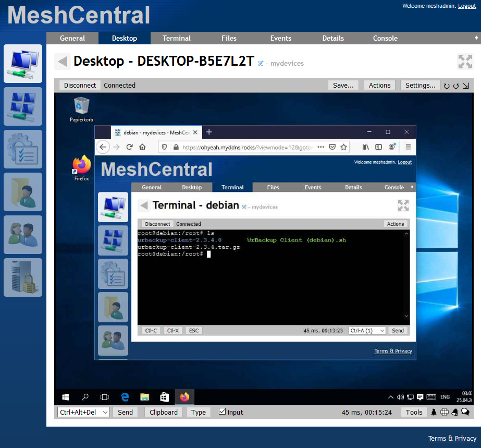Open My Events checklist sidebar icon

(23, 149)
